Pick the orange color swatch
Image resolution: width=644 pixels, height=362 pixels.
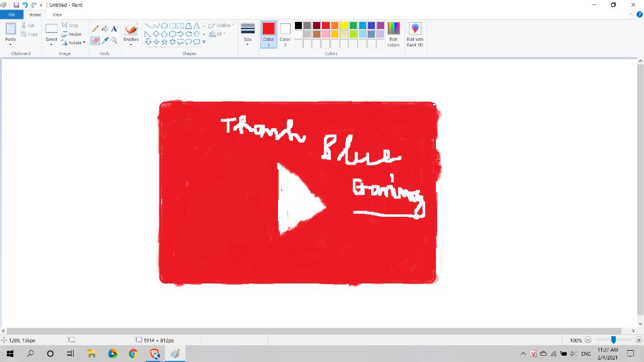(335, 25)
